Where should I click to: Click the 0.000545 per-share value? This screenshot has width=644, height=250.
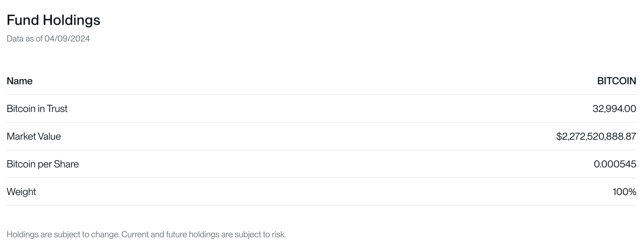pyautogui.click(x=615, y=164)
